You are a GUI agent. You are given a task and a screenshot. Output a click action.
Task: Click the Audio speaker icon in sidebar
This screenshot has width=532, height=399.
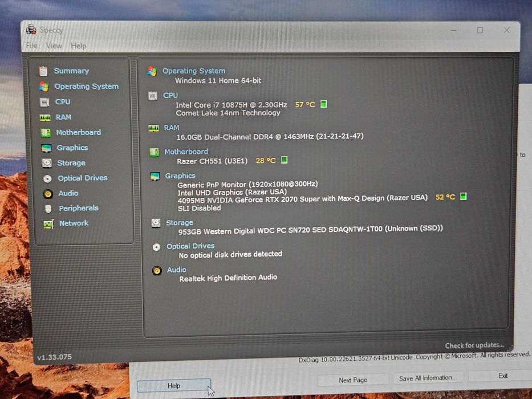[48, 194]
